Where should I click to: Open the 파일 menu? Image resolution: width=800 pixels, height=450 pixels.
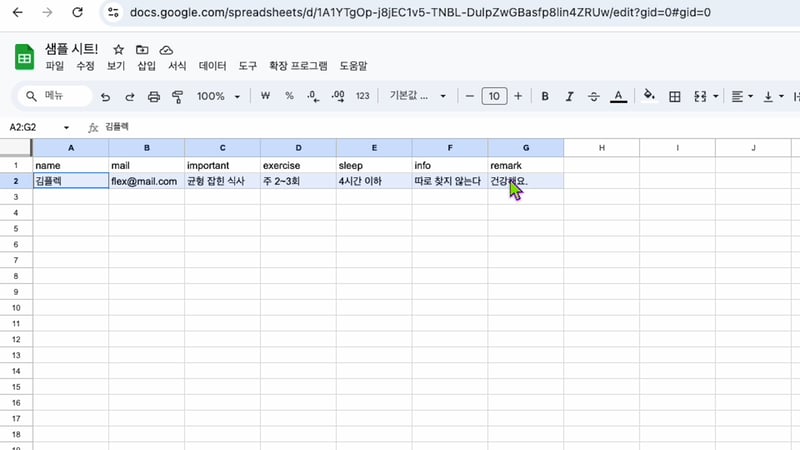55,66
